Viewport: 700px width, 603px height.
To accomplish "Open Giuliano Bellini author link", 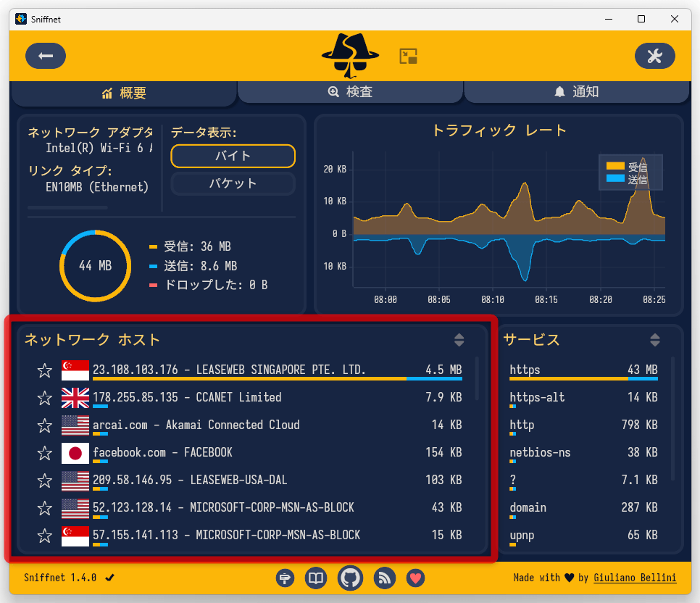I will tap(635, 578).
